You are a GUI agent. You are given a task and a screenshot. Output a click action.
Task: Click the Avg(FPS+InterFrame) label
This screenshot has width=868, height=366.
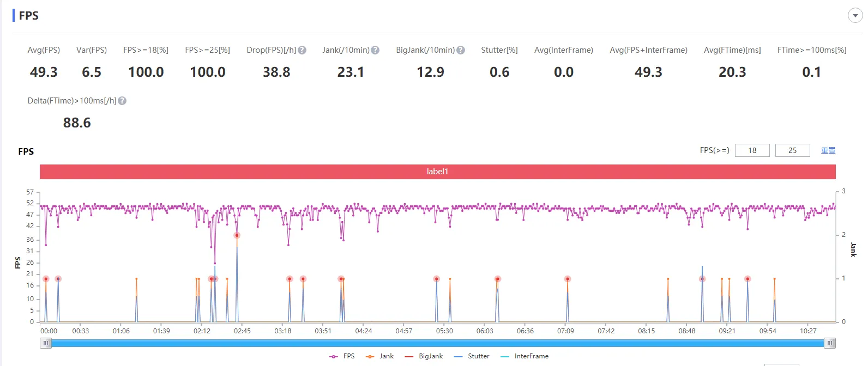point(648,50)
